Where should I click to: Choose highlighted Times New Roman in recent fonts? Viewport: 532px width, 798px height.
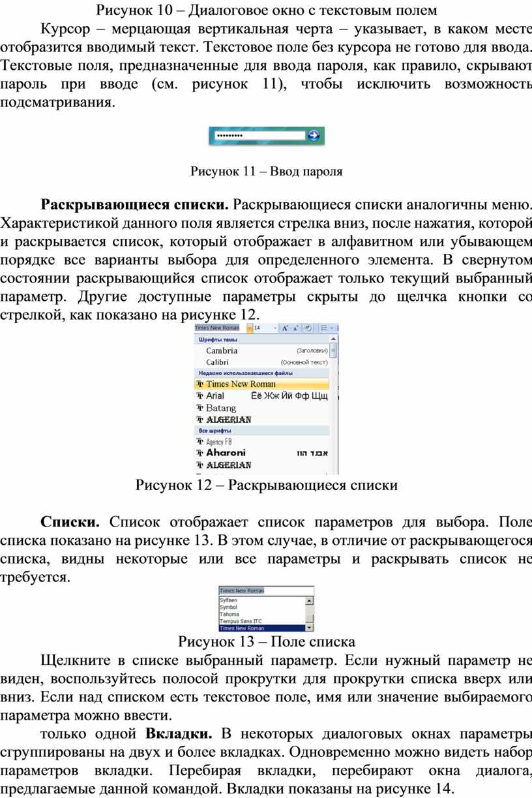[261, 384]
